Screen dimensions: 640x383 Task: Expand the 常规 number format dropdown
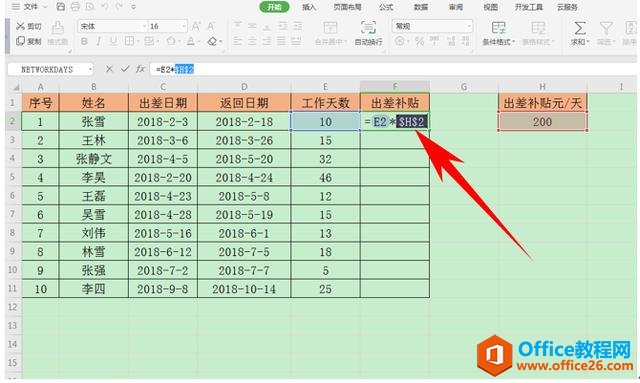[x=469, y=27]
